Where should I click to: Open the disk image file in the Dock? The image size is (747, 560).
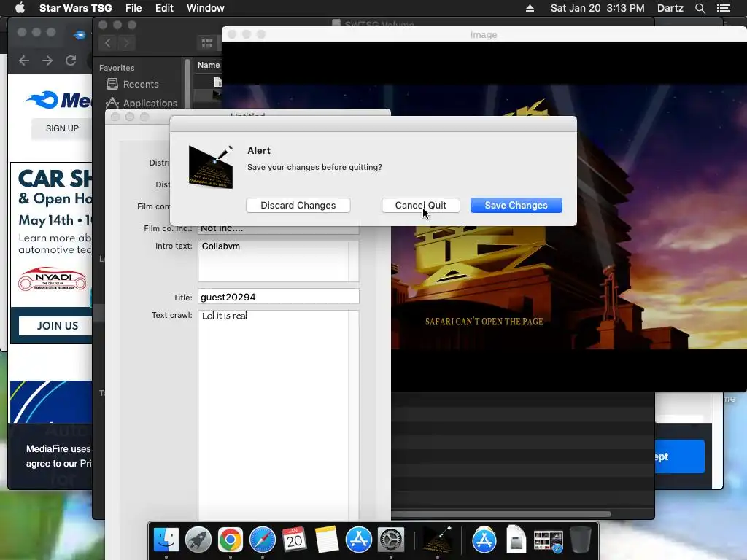point(516,540)
